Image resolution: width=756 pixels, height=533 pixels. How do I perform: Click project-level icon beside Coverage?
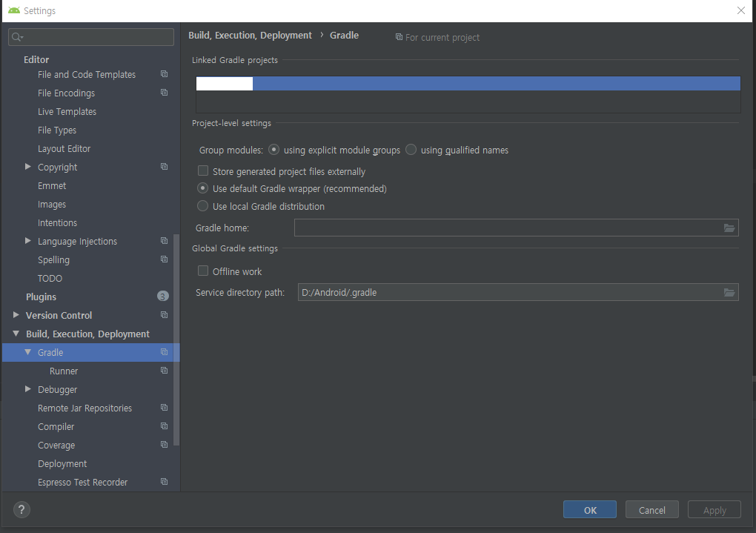(164, 444)
